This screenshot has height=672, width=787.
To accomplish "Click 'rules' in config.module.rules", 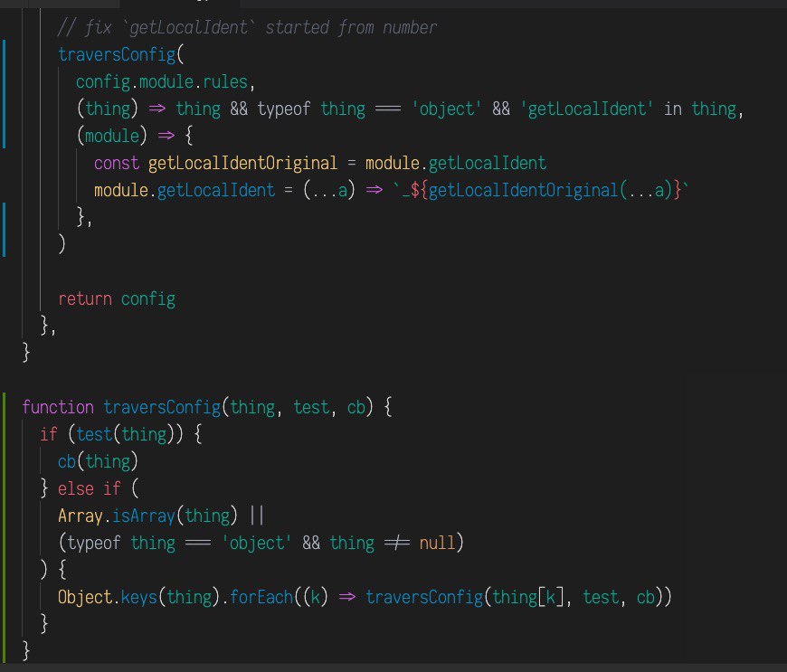I will (225, 81).
